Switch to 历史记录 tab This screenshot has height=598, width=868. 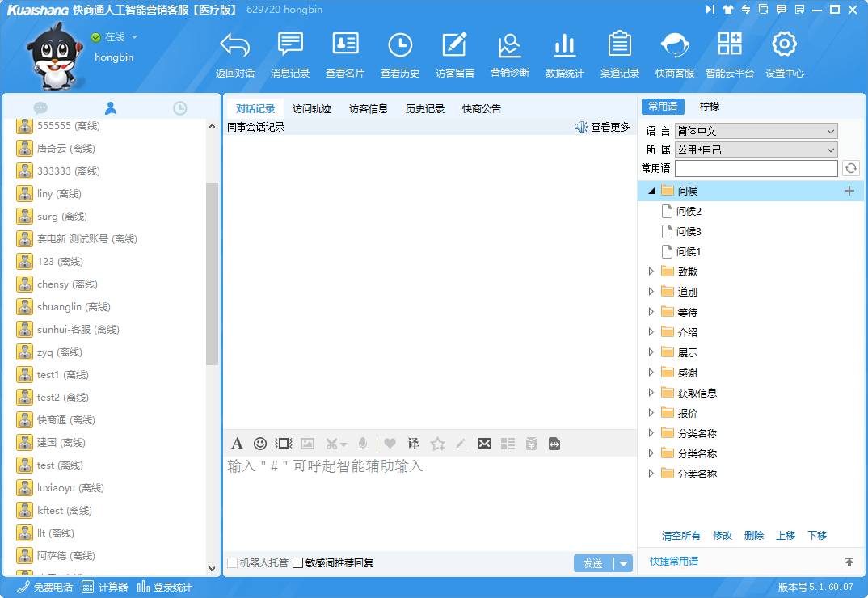(425, 108)
